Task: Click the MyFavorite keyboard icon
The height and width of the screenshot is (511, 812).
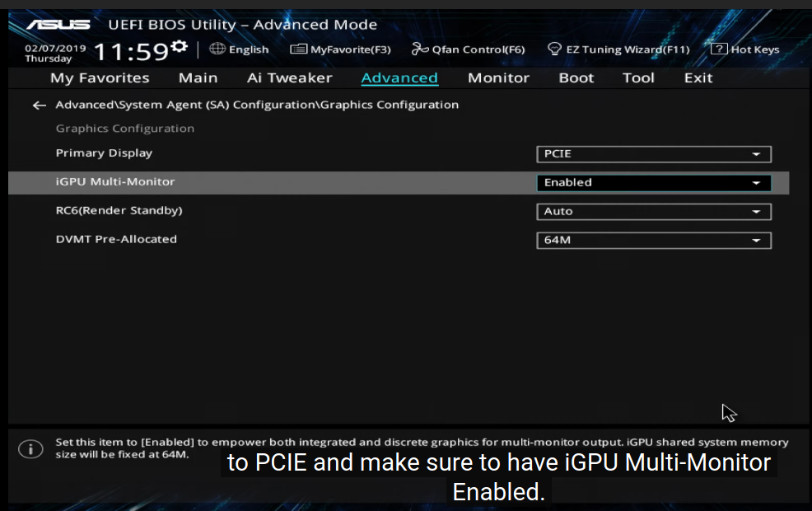Action: click(298, 49)
